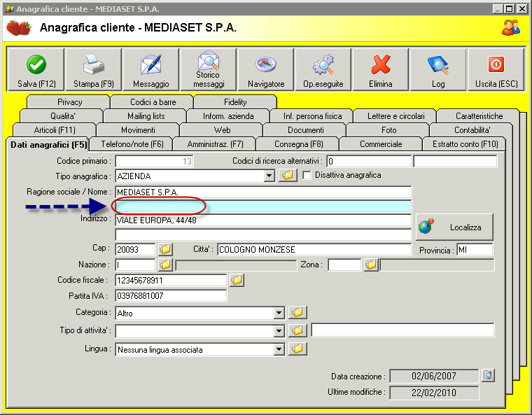
Task: Open the Movimenti tab
Action: tap(138, 130)
